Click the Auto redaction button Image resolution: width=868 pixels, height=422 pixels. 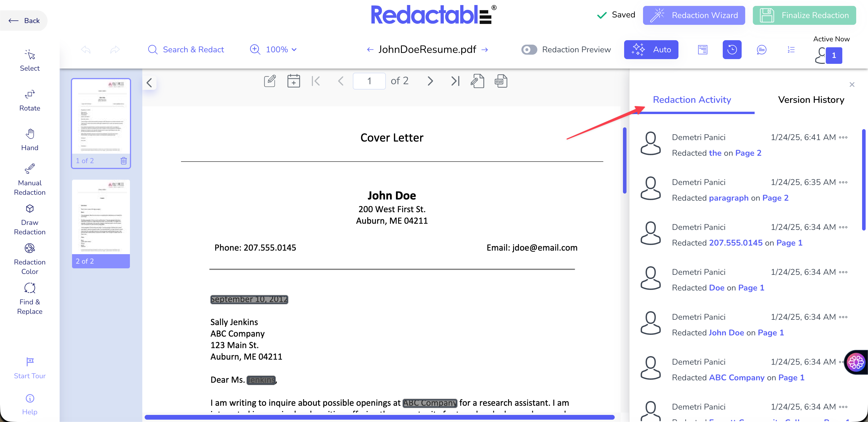pos(651,50)
